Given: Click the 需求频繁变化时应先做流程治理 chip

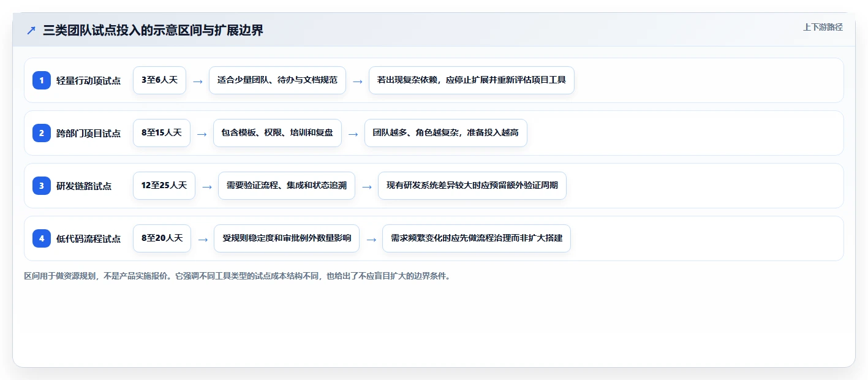Looking at the screenshot, I should pos(477,238).
